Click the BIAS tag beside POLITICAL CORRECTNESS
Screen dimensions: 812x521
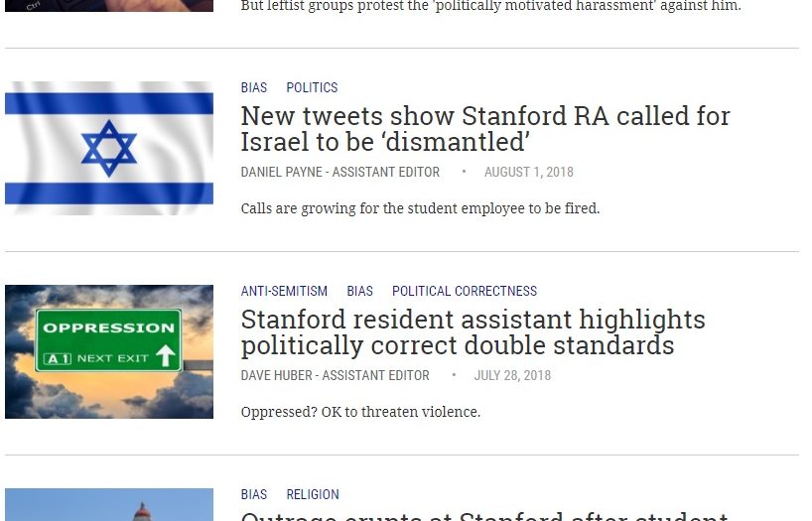(359, 291)
